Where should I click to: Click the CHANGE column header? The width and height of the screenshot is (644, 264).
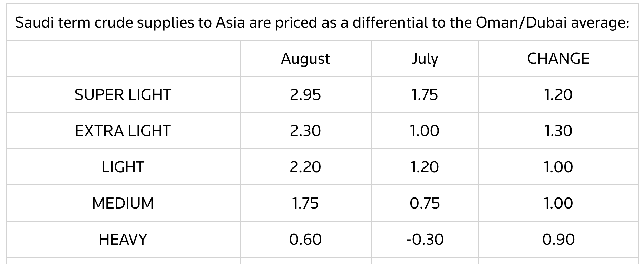[x=558, y=59]
